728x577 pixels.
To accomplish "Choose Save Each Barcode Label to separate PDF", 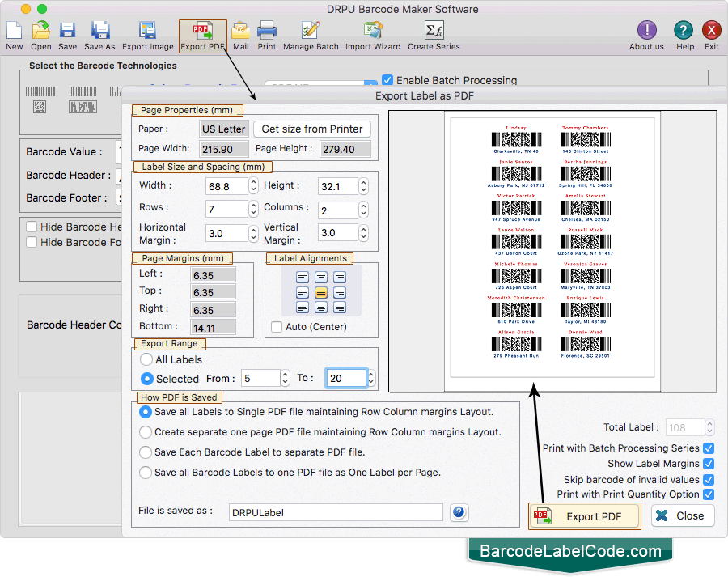I will tap(146, 452).
